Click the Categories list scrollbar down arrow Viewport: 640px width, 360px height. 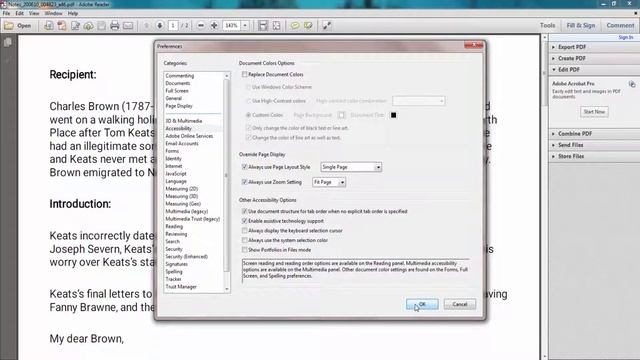click(x=227, y=289)
